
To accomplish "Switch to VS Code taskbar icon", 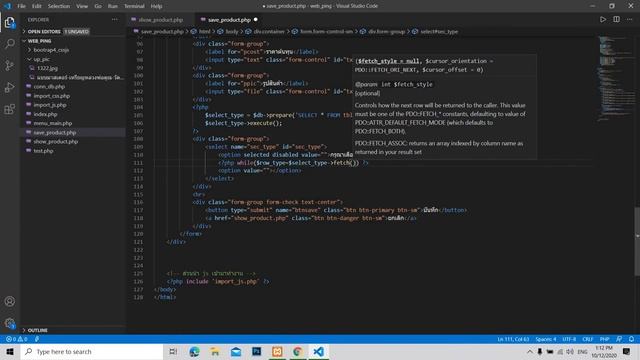I will pyautogui.click(x=318, y=351).
